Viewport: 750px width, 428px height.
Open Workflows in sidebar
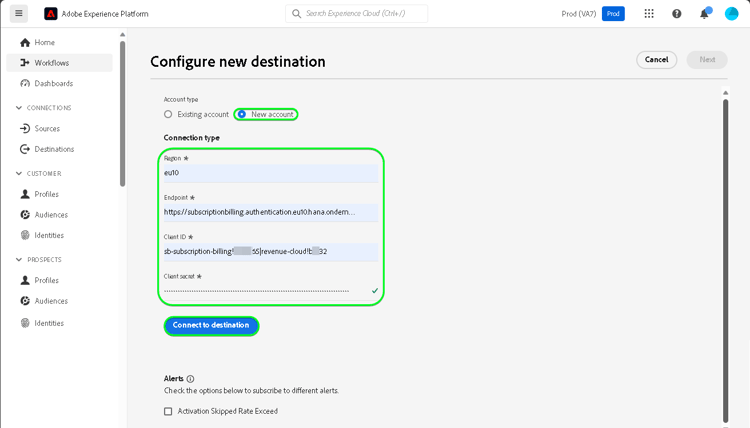click(x=59, y=63)
